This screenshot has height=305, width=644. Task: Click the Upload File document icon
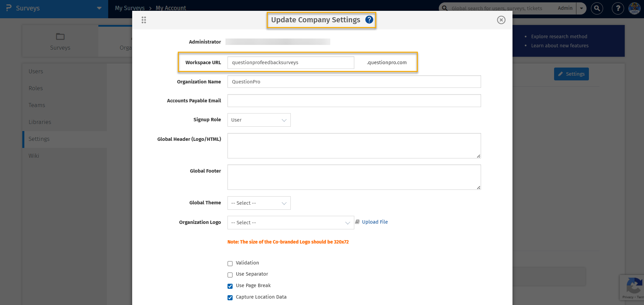point(357,222)
